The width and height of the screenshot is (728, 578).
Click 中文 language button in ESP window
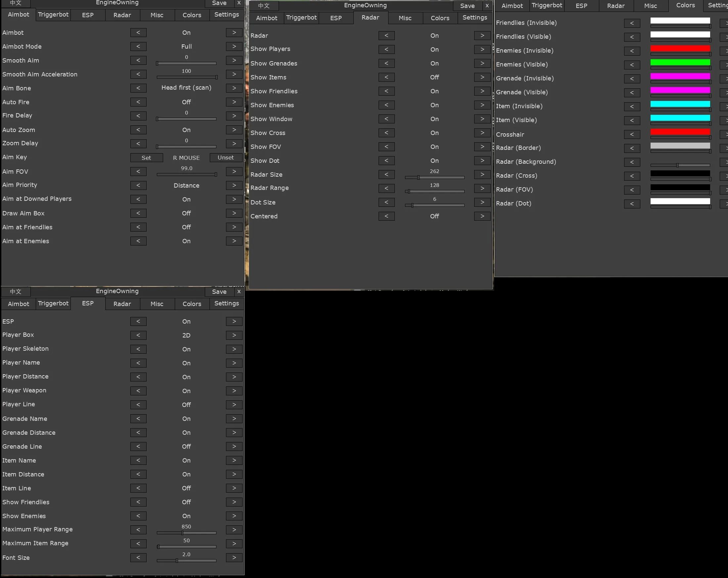(x=16, y=292)
